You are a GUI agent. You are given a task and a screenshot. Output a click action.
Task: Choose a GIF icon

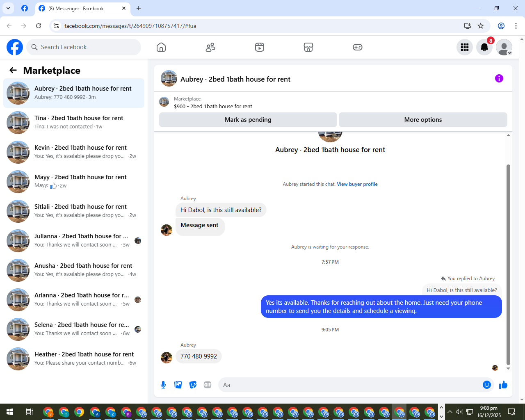pyautogui.click(x=208, y=385)
